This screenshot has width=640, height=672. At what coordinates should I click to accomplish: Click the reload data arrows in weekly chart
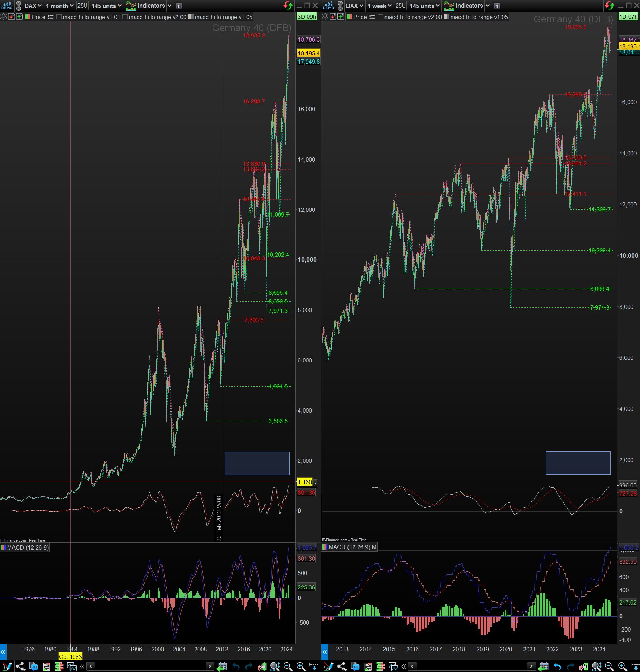coord(609,6)
